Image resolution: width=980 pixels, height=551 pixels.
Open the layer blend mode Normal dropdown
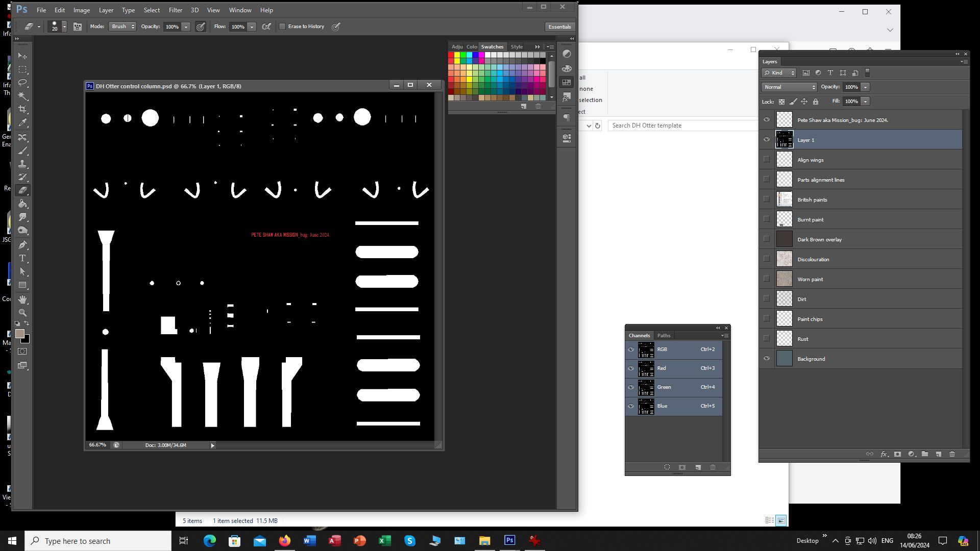point(789,87)
